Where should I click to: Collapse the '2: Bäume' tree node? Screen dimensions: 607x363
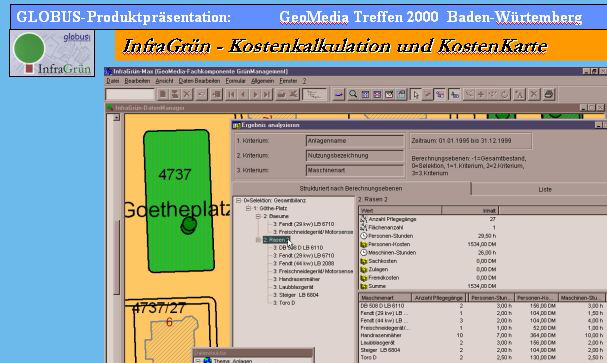pyautogui.click(x=258, y=216)
